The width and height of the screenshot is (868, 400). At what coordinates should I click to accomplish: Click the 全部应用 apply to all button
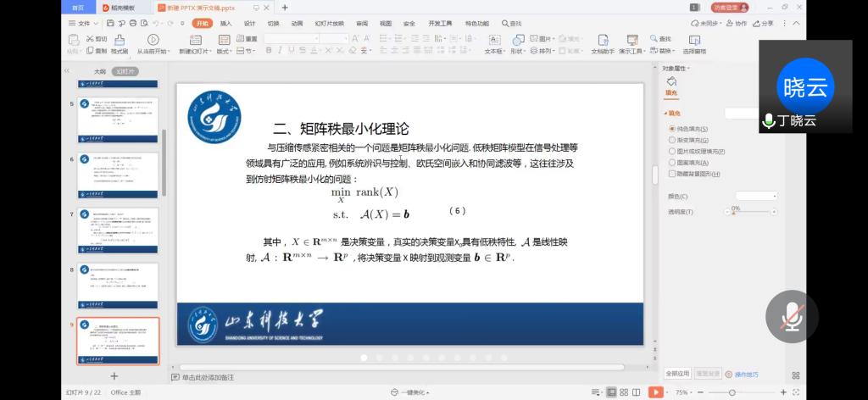click(x=676, y=374)
